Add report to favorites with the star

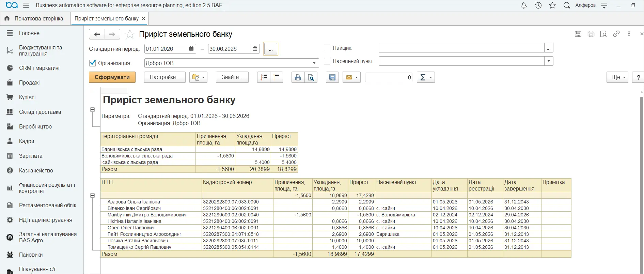coord(130,34)
